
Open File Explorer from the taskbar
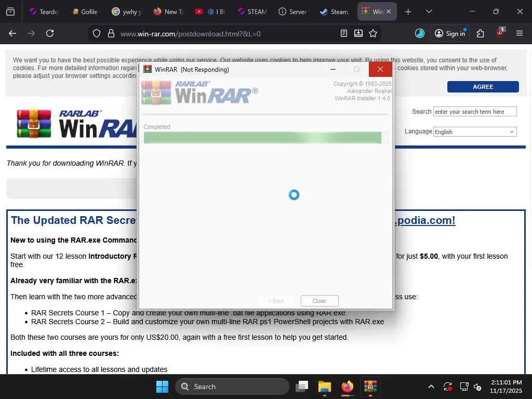(x=325, y=387)
